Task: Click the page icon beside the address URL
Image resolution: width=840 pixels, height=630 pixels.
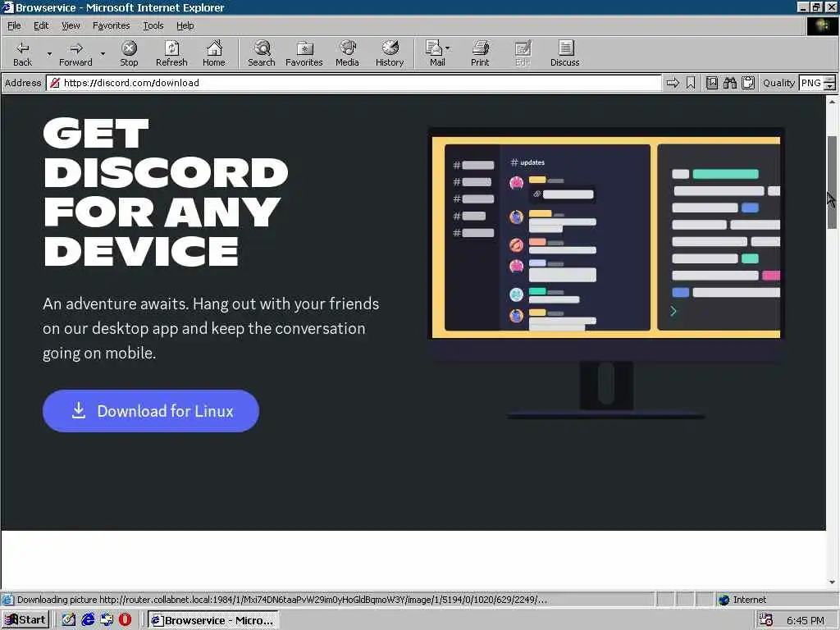Action: click(x=54, y=83)
